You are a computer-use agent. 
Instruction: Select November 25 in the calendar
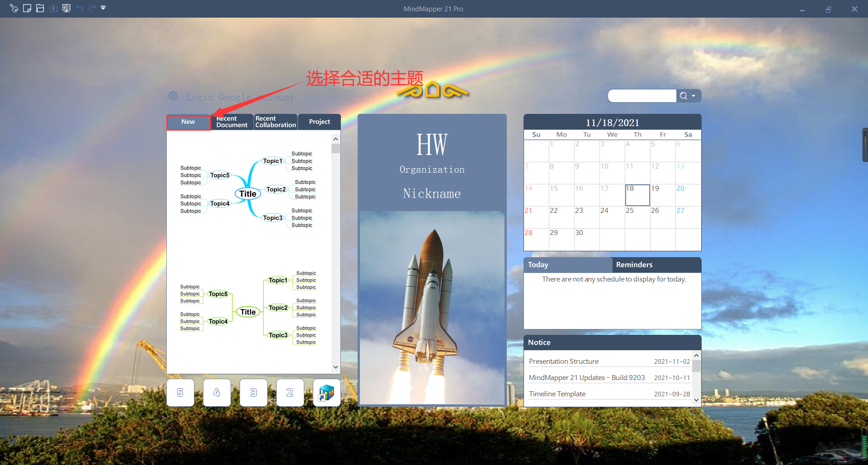[637, 217]
